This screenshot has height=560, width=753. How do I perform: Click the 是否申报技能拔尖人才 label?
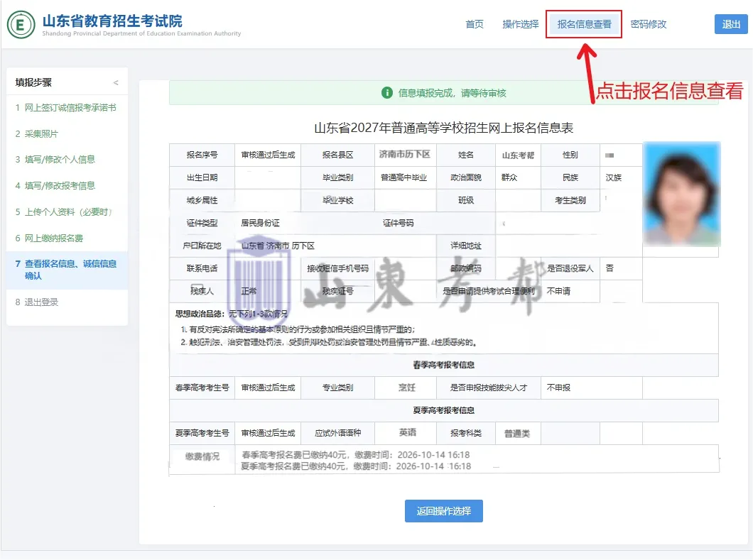point(489,388)
